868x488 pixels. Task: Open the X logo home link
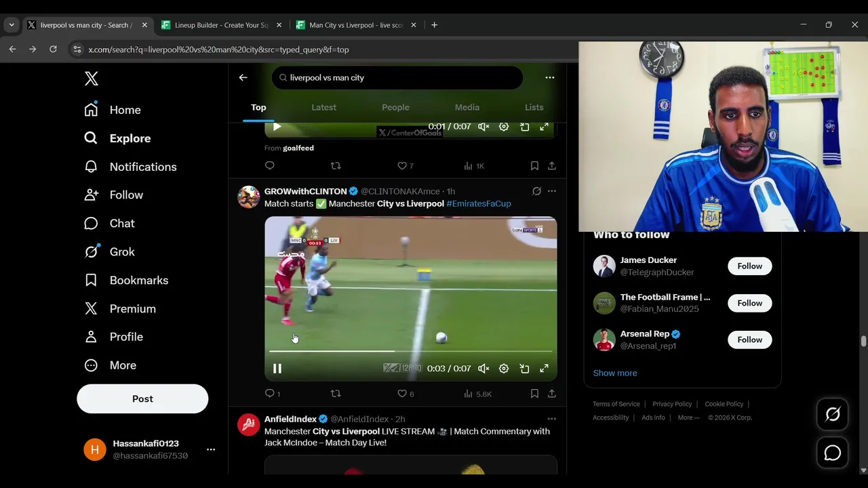click(92, 79)
